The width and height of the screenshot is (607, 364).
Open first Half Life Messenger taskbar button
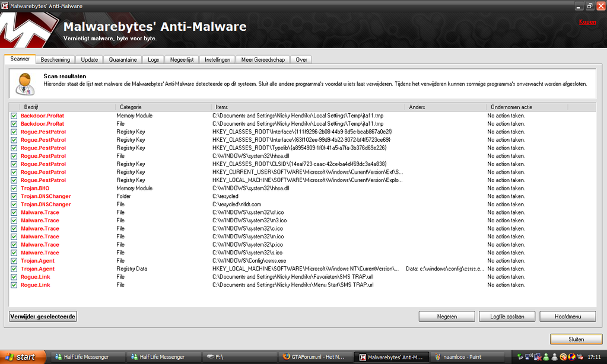point(87,357)
